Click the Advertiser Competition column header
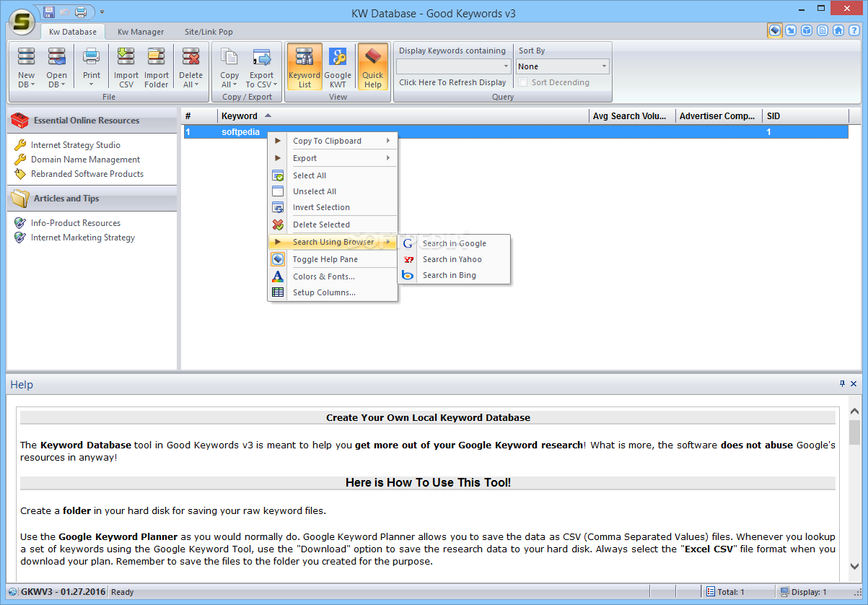 coord(719,116)
